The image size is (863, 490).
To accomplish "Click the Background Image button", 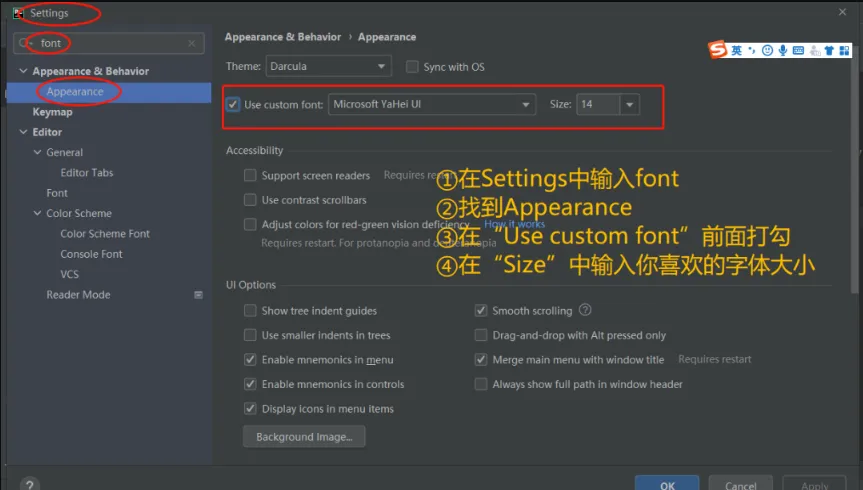I will pos(304,437).
